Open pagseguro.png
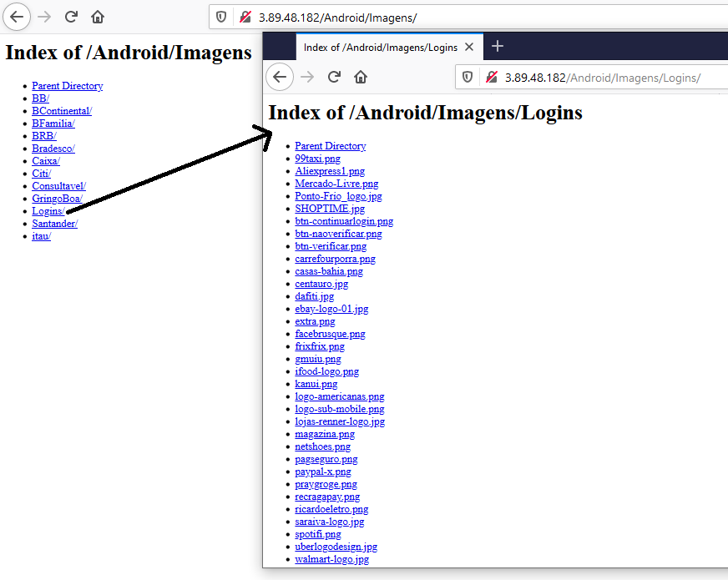 tap(326, 459)
